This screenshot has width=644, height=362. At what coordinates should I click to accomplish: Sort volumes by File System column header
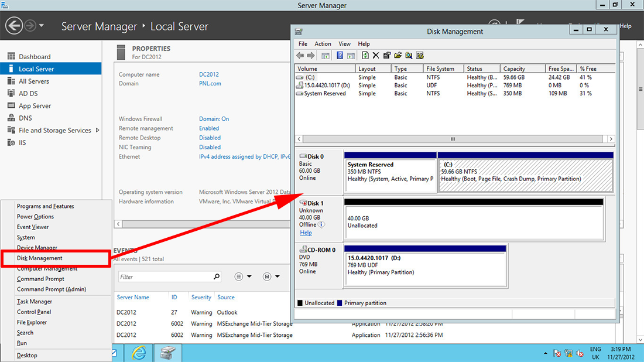(443, 69)
